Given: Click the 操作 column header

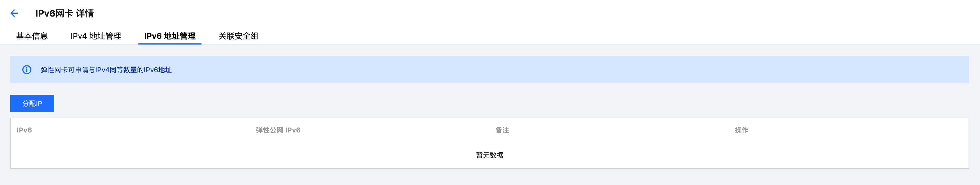Looking at the screenshot, I should [741, 130].
